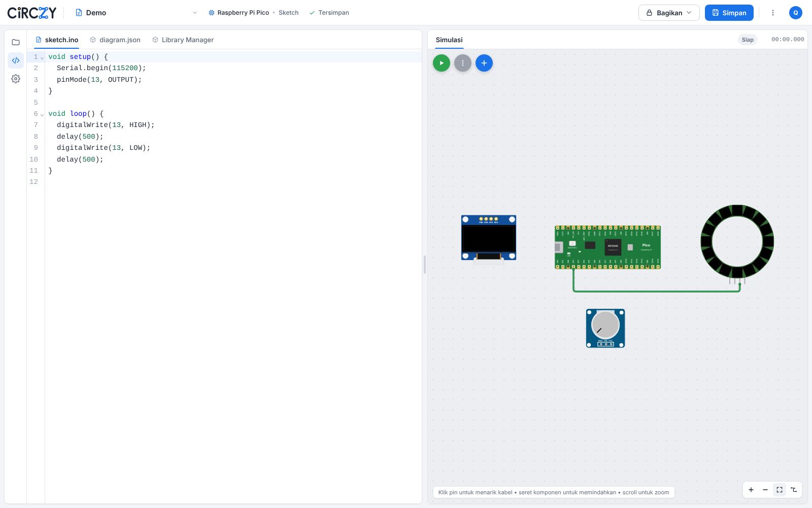Start the simulation with play button
This screenshot has height=508, width=812.
[x=442, y=63]
